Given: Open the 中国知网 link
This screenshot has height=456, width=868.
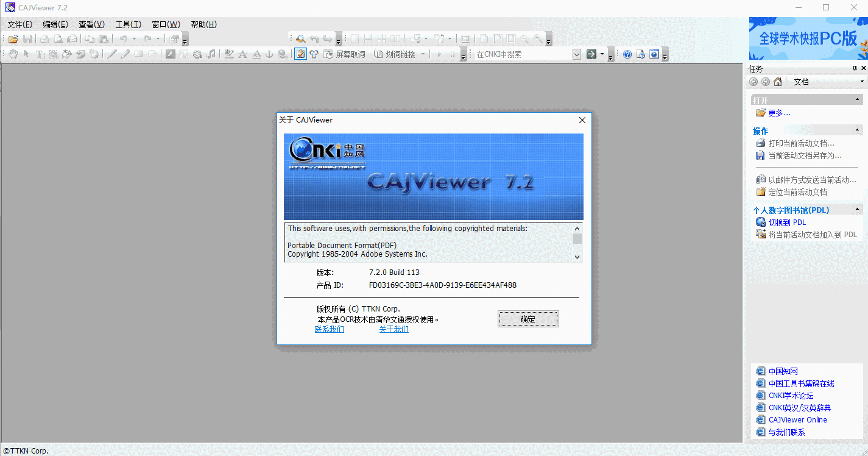Looking at the screenshot, I should (x=783, y=371).
